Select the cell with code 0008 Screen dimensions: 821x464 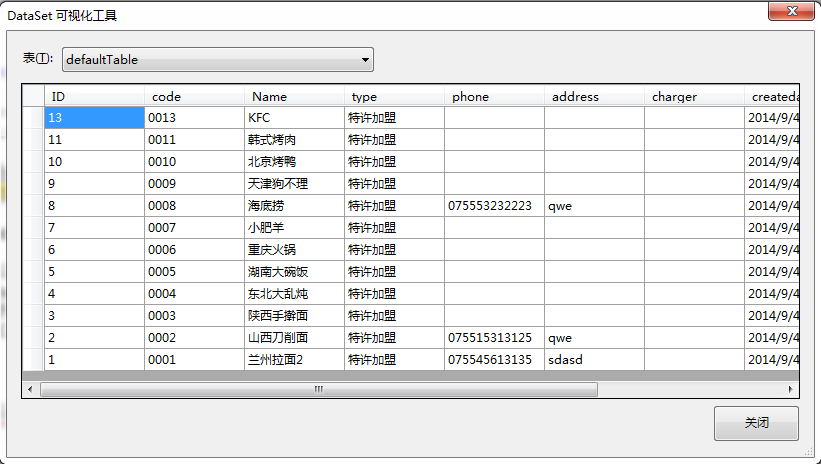point(194,206)
